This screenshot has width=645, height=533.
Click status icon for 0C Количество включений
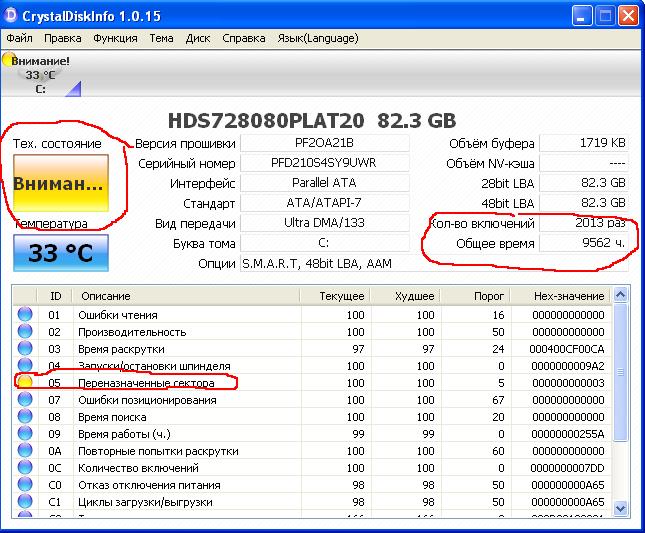(x=25, y=467)
